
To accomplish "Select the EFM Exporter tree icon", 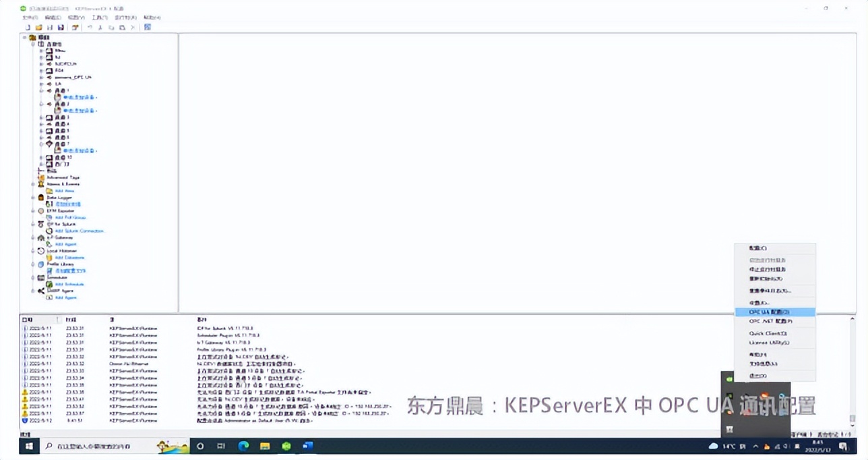I will point(41,210).
